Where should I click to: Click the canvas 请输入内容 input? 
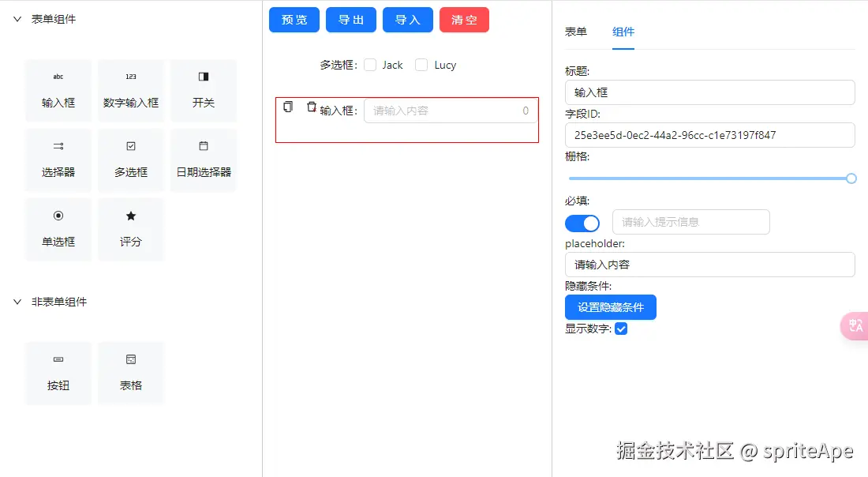[x=450, y=111]
